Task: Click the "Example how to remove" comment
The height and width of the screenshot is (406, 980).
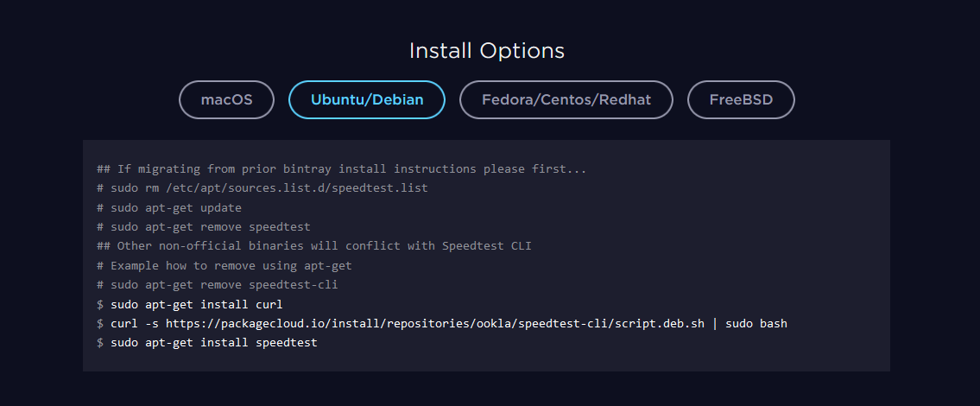Action: coord(224,265)
